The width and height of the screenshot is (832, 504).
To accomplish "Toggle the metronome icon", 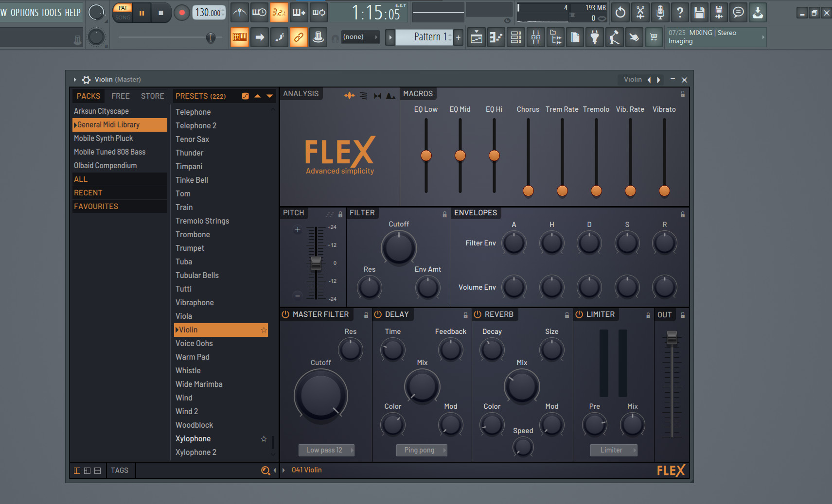I will (240, 13).
